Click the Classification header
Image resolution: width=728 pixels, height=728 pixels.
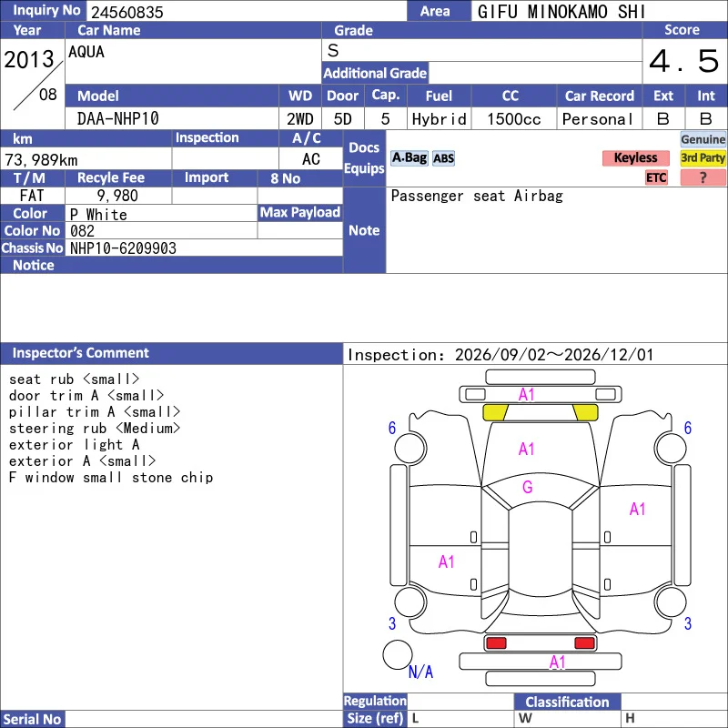(x=567, y=702)
